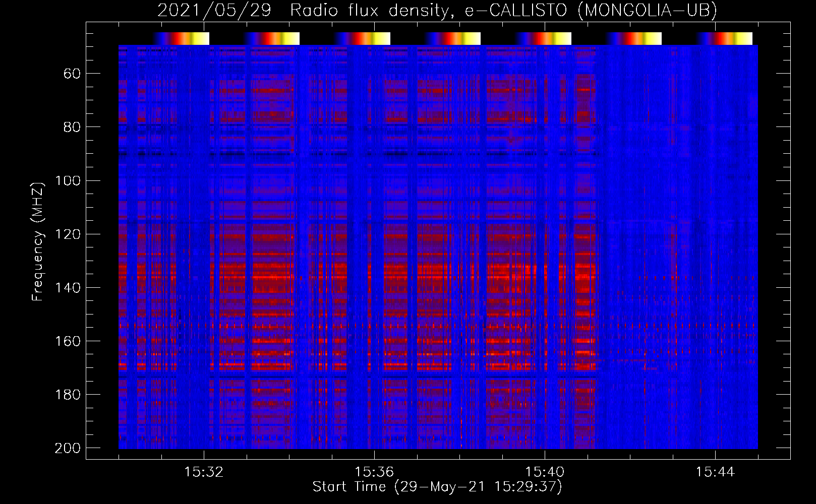Click the "Start Time (29-May-21 15:29:37)" axis label
This screenshot has height=504, width=816.
[x=437, y=487]
